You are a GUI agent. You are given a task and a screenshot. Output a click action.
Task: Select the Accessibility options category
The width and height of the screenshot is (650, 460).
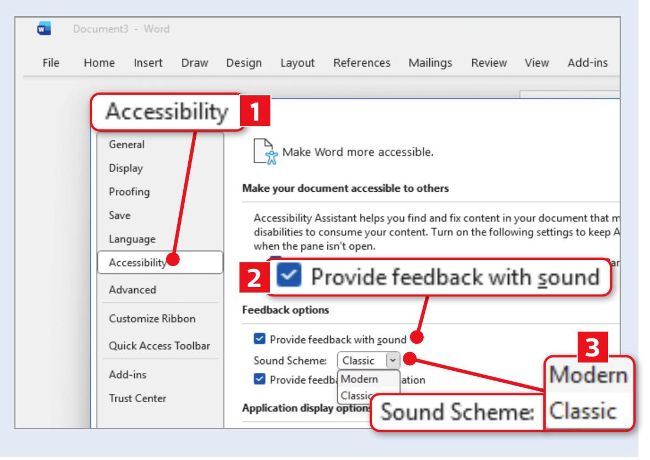(140, 262)
